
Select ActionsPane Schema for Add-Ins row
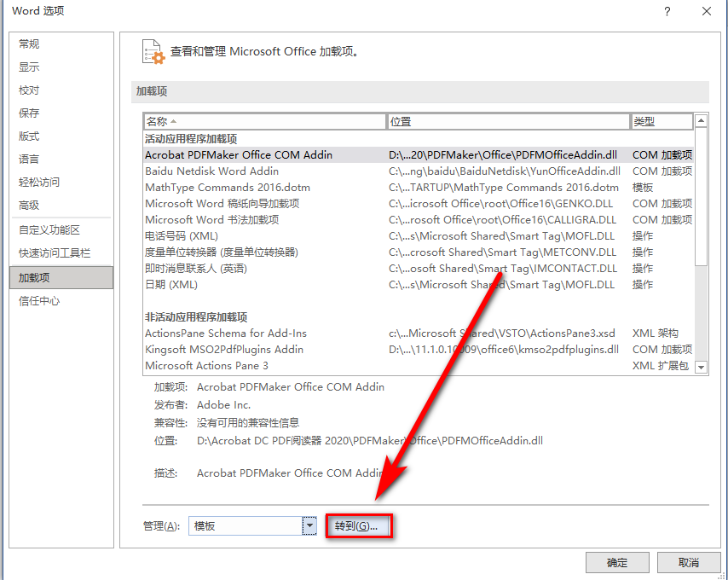click(419, 333)
